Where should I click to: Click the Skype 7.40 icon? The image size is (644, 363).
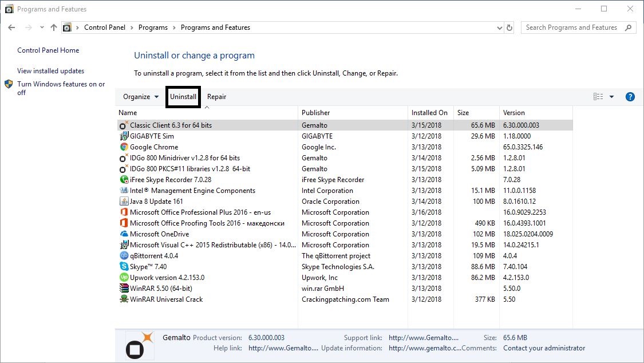pos(124,266)
